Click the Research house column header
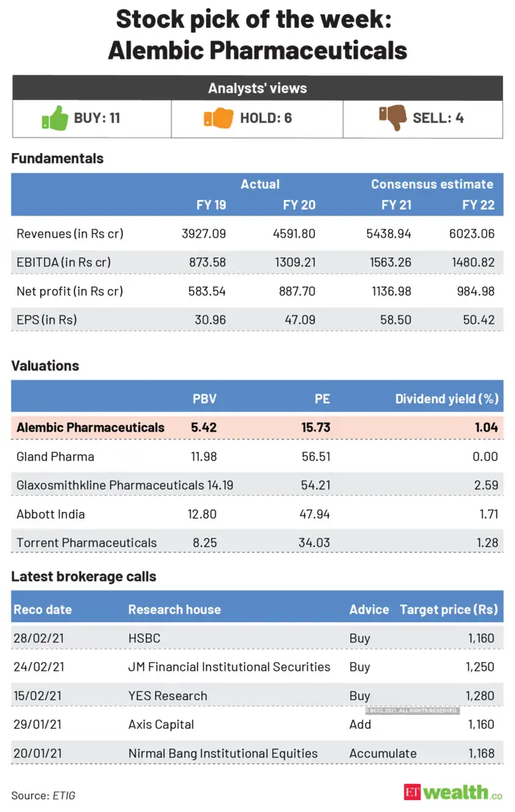Viewport: 515px width, 812px height. 174,610
